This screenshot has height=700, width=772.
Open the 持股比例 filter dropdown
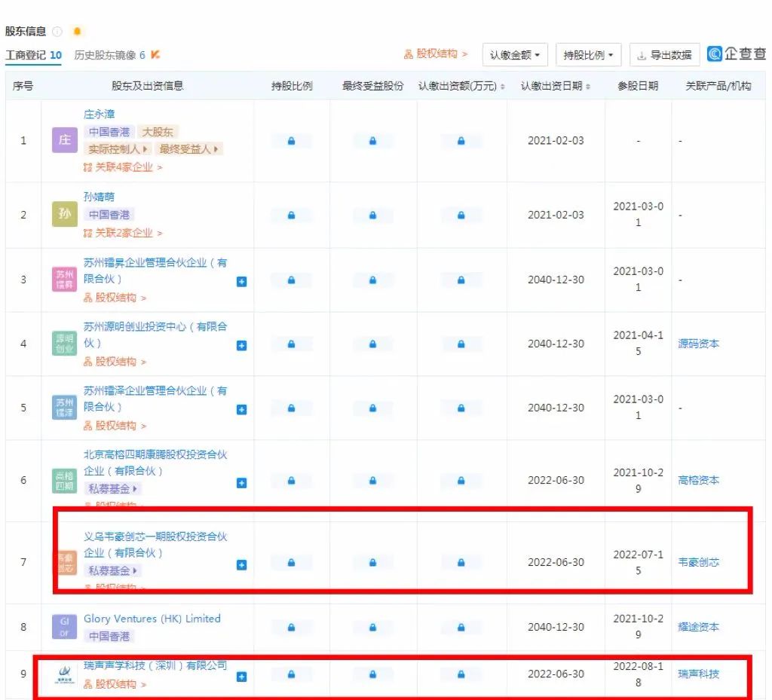[588, 55]
